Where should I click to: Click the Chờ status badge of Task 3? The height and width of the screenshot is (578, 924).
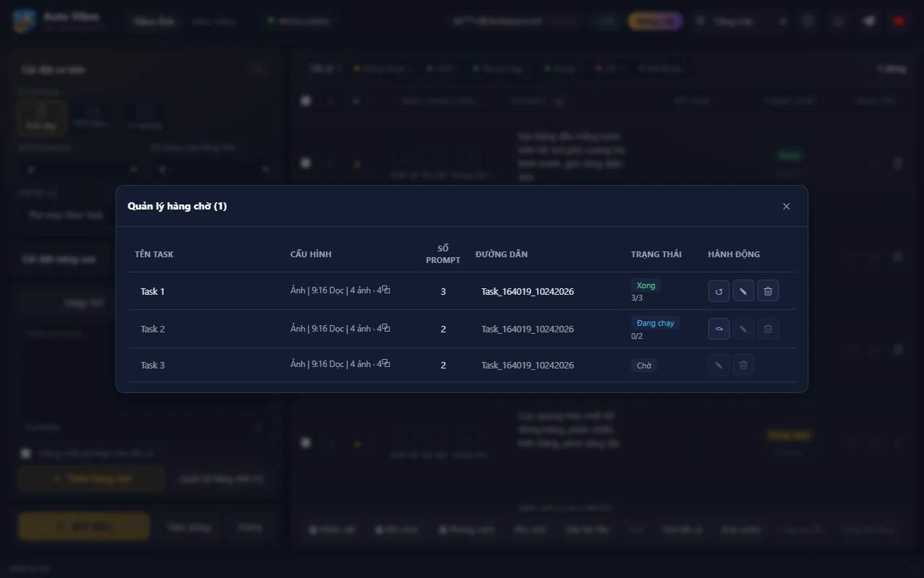click(644, 366)
